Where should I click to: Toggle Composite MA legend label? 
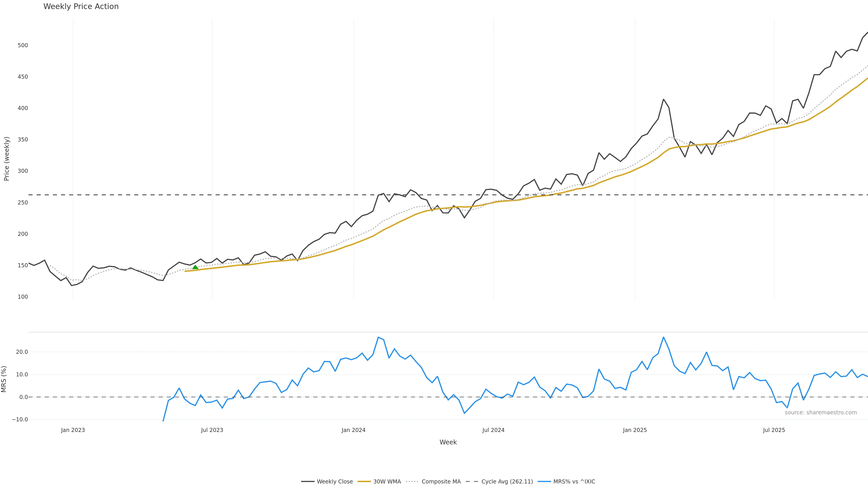pyautogui.click(x=441, y=482)
